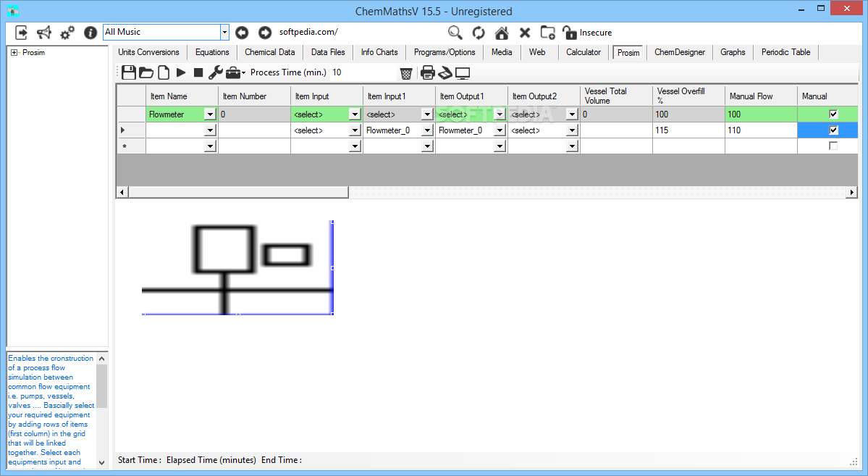Screen dimensions: 868x476
Task: Click the Manual Flow column header
Action: [761, 96]
